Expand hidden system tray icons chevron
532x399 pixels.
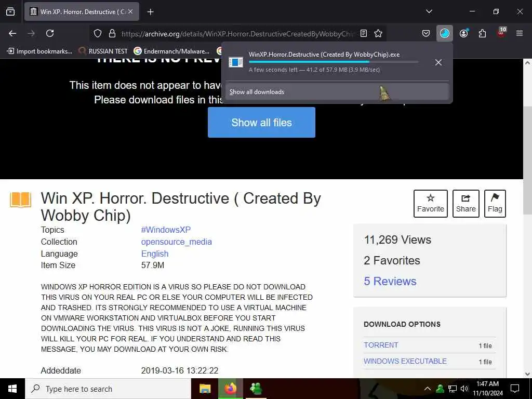tap(428, 389)
